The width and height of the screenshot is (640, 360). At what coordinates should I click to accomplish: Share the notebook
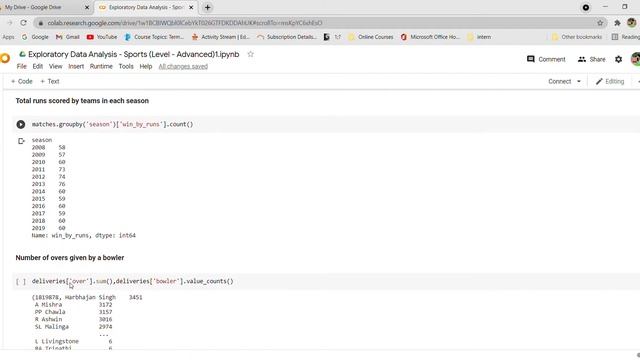[591, 59]
